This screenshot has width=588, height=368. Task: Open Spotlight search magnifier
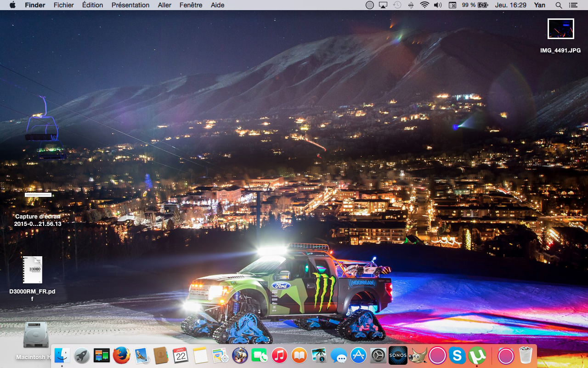coord(559,5)
